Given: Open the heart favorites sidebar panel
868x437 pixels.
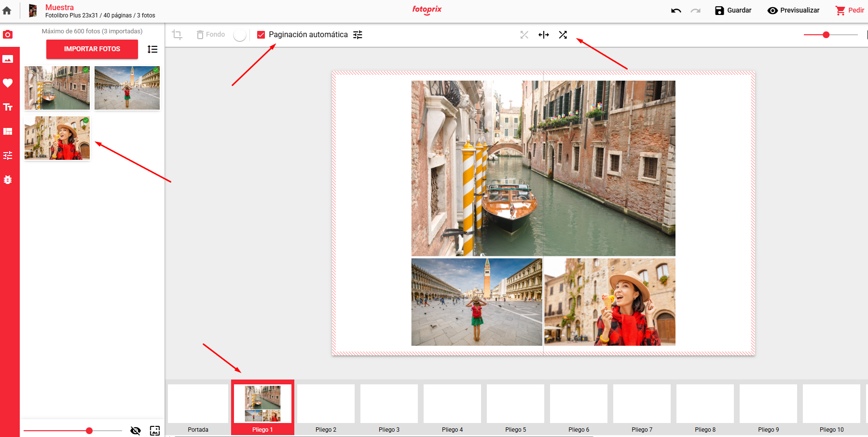Looking at the screenshot, I should [8, 83].
